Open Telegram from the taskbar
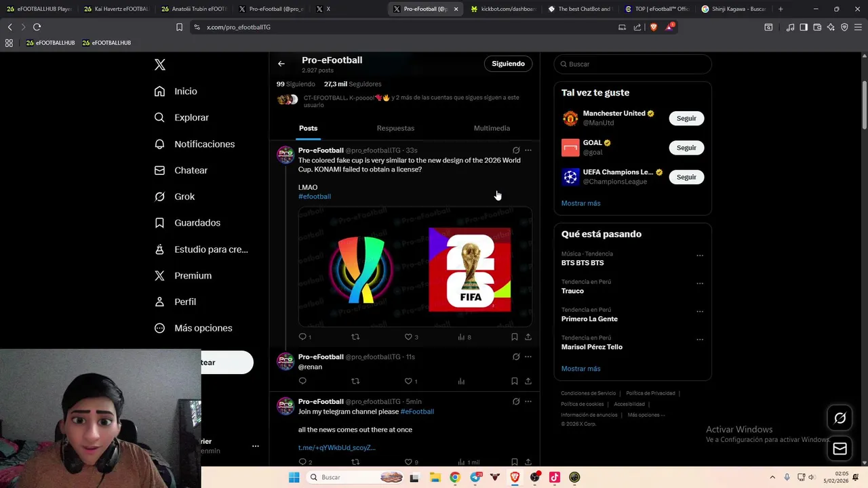868x488 pixels. tap(475, 477)
